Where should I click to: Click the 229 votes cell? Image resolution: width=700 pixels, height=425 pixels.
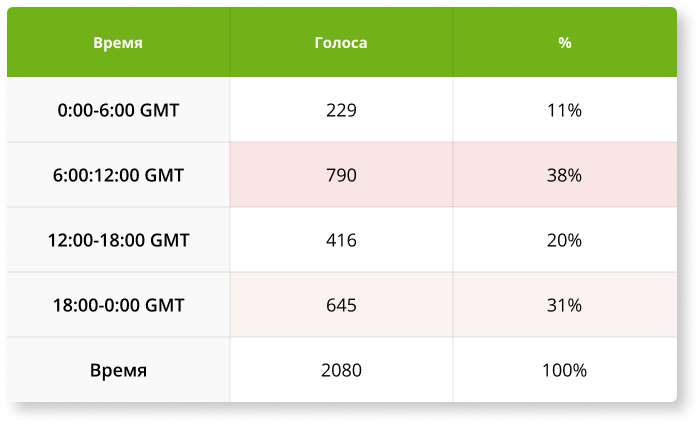pos(342,110)
